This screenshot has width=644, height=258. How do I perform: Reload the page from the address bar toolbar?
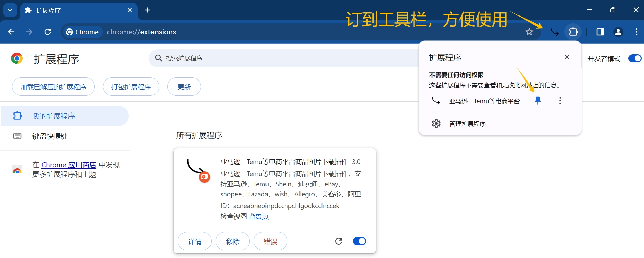point(48,32)
